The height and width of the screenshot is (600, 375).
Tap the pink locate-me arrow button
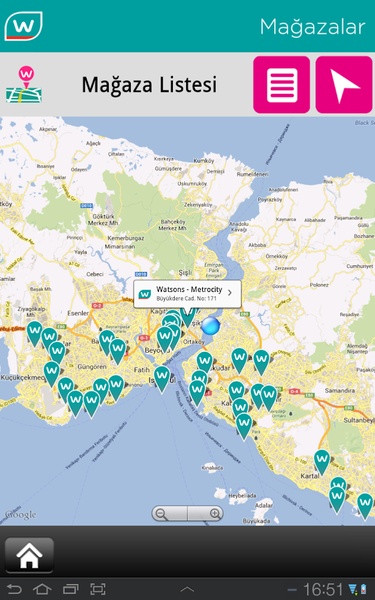[x=344, y=85]
